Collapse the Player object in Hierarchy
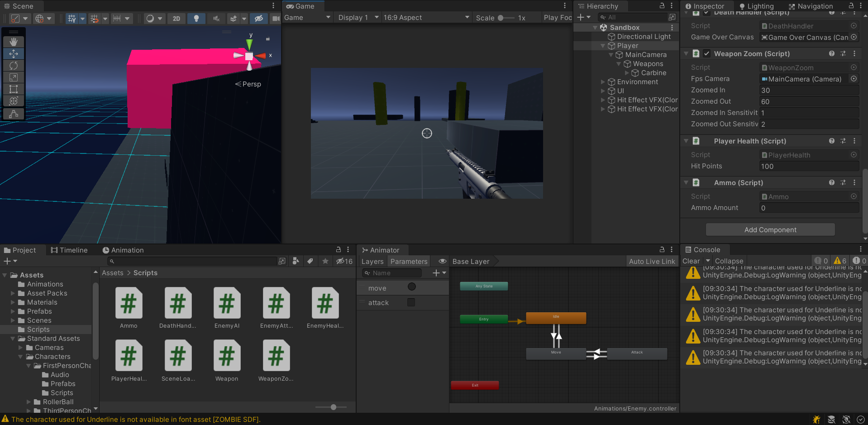 coord(603,46)
